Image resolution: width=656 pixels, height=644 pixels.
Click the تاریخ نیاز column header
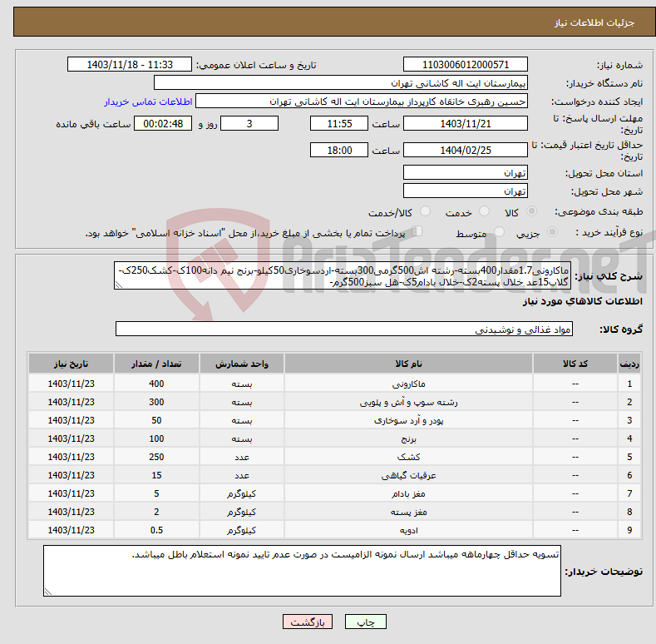click(71, 364)
